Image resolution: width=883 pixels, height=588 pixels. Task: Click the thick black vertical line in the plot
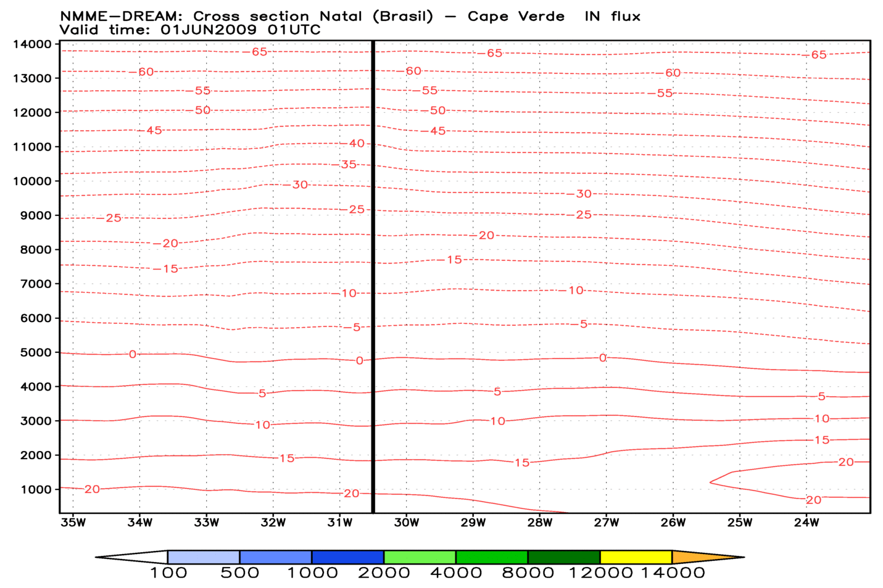(x=373, y=277)
